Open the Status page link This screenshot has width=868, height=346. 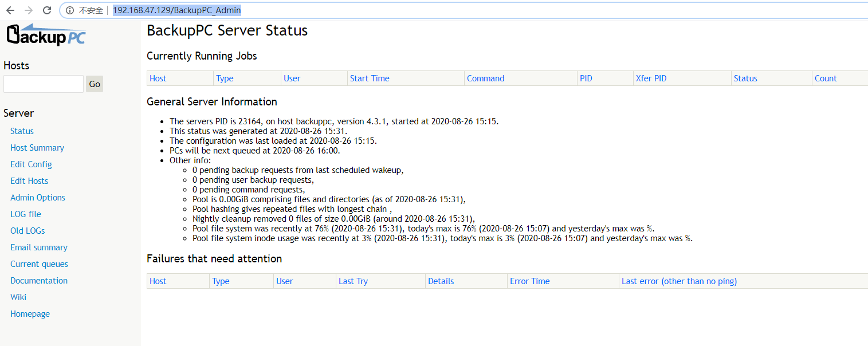click(22, 131)
